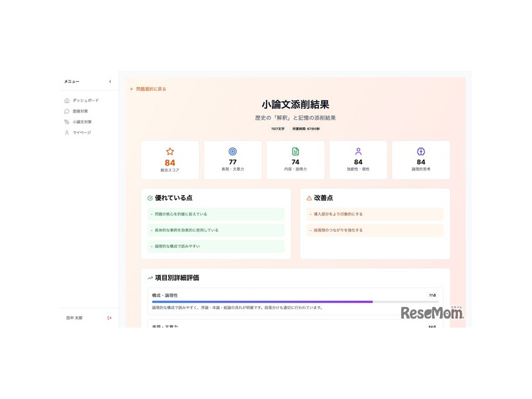The width and height of the screenshot is (532, 399).
Task: Click the 77点 badge for 構成・論理性
Action: click(432, 295)
